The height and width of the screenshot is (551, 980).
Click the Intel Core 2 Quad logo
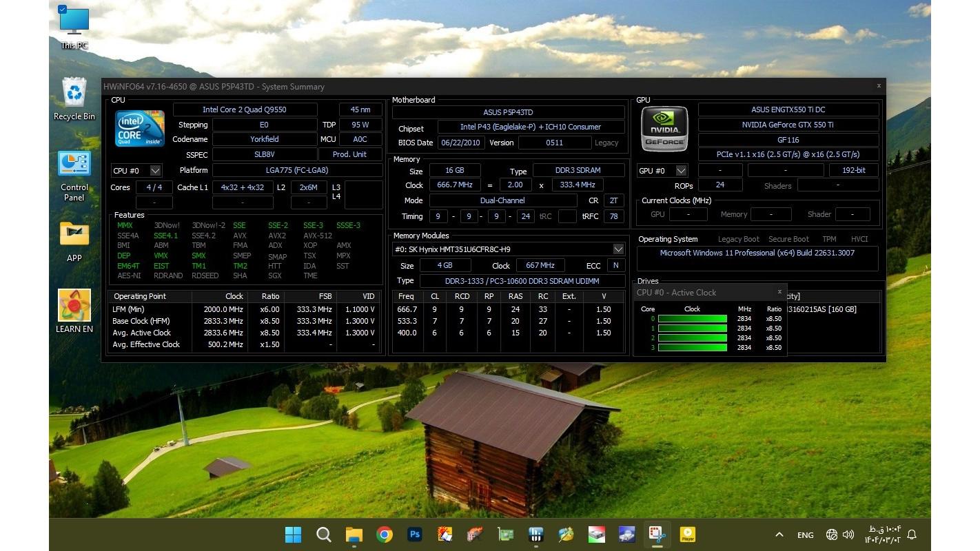(x=139, y=129)
